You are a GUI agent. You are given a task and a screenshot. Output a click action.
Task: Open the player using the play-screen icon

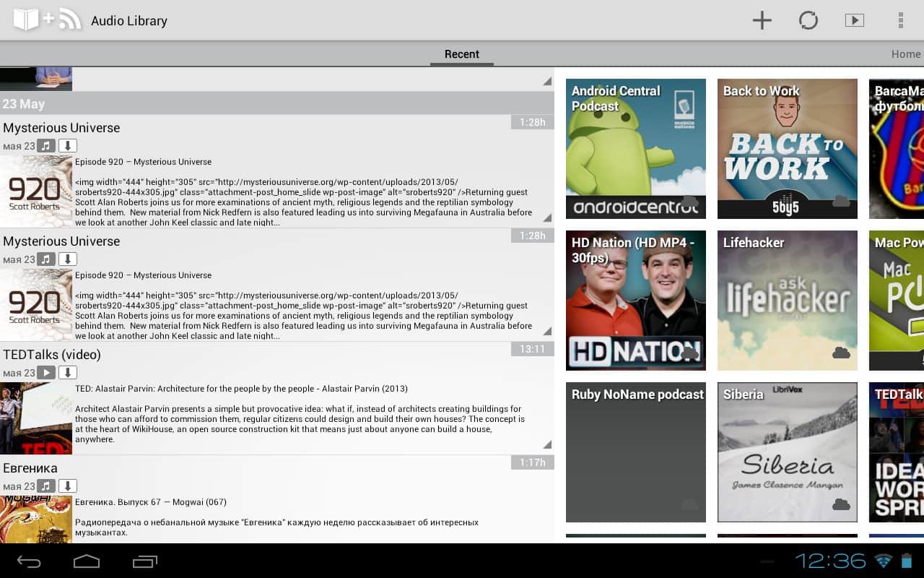[854, 20]
